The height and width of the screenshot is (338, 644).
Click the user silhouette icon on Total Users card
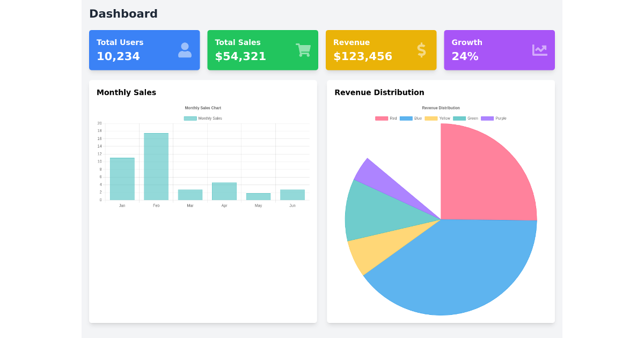185,49
